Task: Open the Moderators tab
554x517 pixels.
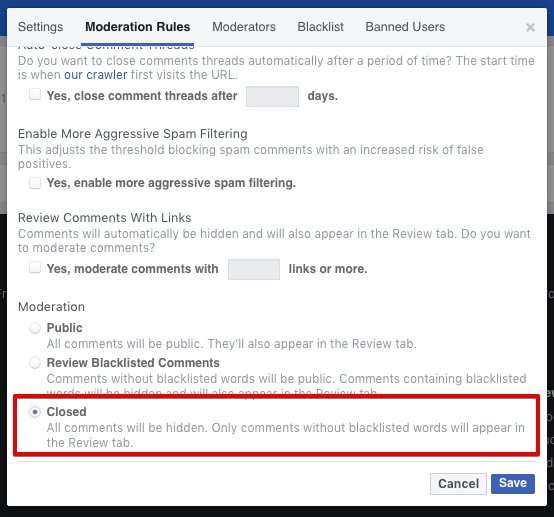Action: 244,27
